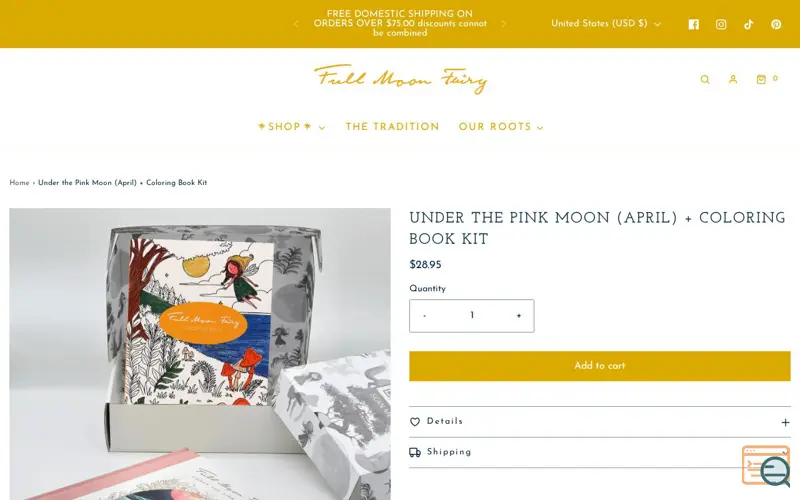Open the Instagram social link icon
Viewport: 800px width, 500px height.
[x=721, y=24]
